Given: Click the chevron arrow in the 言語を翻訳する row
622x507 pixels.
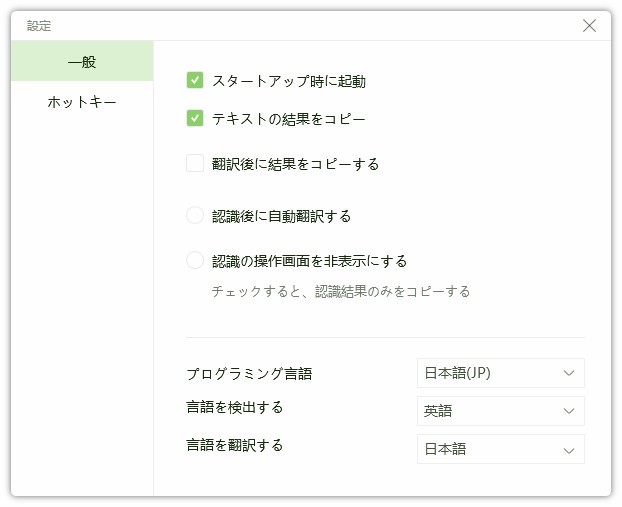Looking at the screenshot, I should tap(569, 450).
